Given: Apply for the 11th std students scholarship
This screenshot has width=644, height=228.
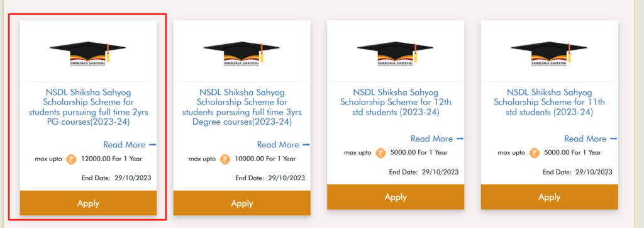Looking at the screenshot, I should coord(549,197).
